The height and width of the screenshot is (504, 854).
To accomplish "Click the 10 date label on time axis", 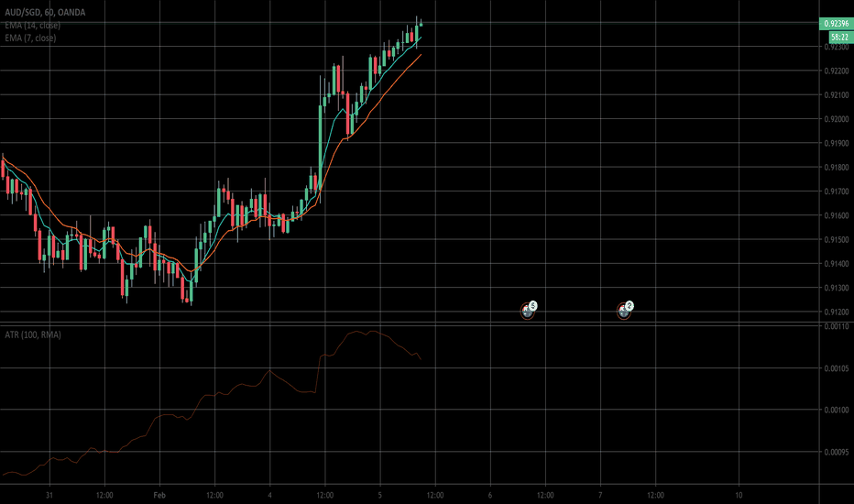I will click(x=739, y=495).
